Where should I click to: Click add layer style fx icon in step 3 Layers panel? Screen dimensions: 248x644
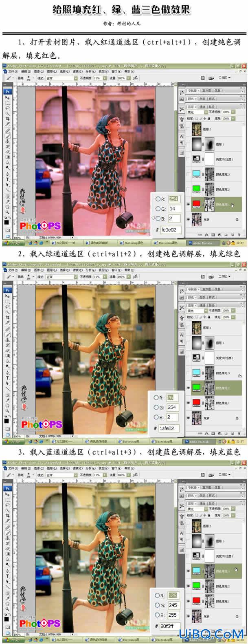click(206, 632)
